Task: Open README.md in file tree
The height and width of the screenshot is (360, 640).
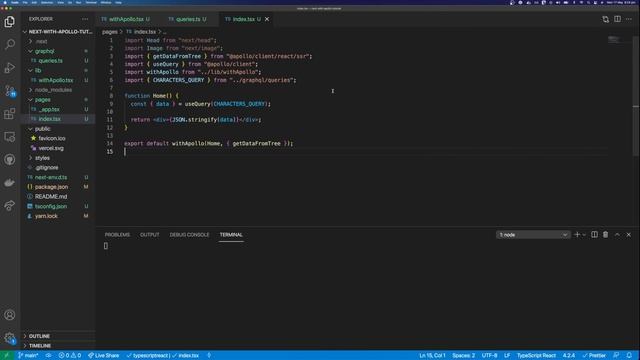Action: [x=58, y=197]
